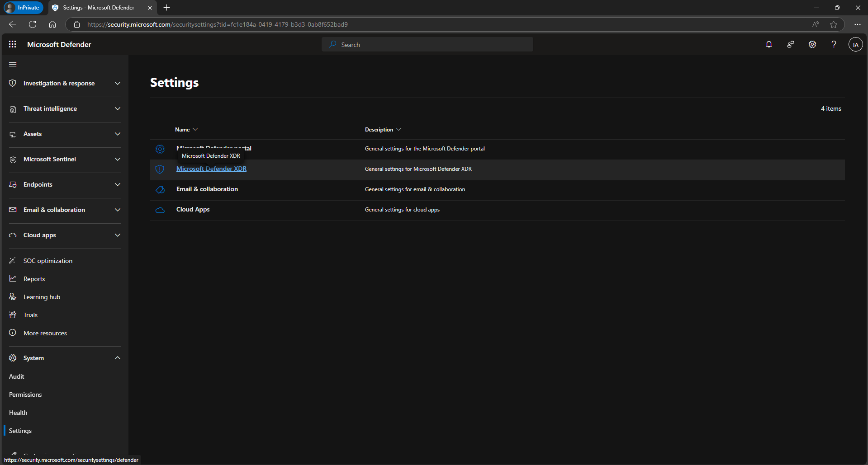Click the Cloud Apps row cloud icon in table
Screen dimensions: 868x465
(160, 210)
